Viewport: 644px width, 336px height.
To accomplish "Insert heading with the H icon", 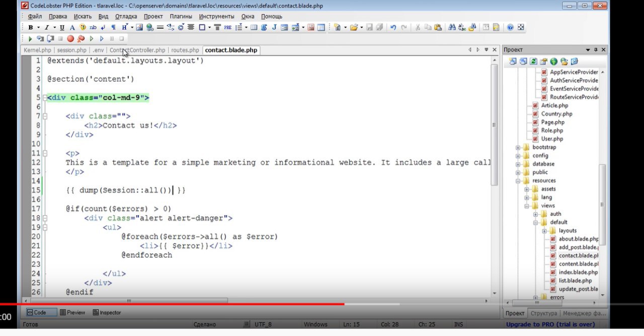I will (124, 28).
